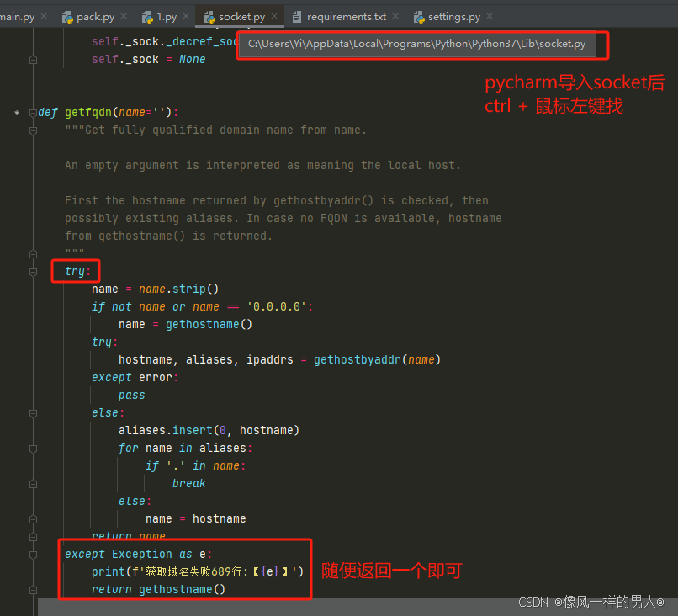Open the settings.py tab
Viewport: 678px width, 616px height.
point(453,17)
